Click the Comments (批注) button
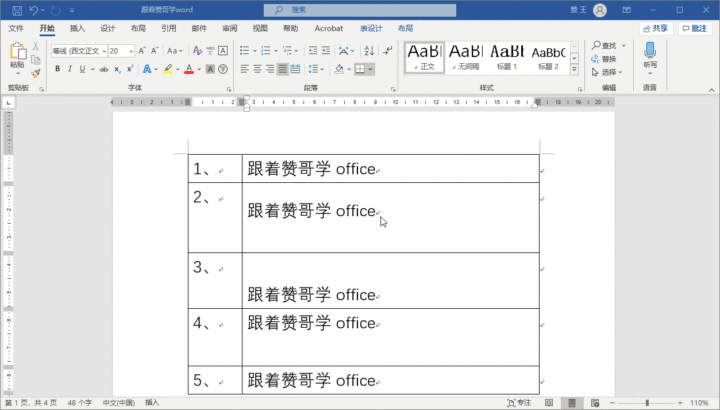 point(695,28)
